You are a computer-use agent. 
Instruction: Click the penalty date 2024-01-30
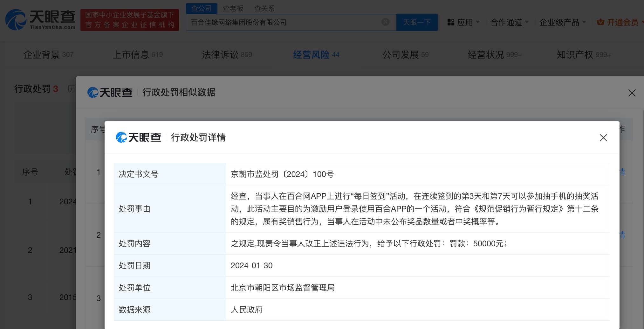pyautogui.click(x=252, y=265)
